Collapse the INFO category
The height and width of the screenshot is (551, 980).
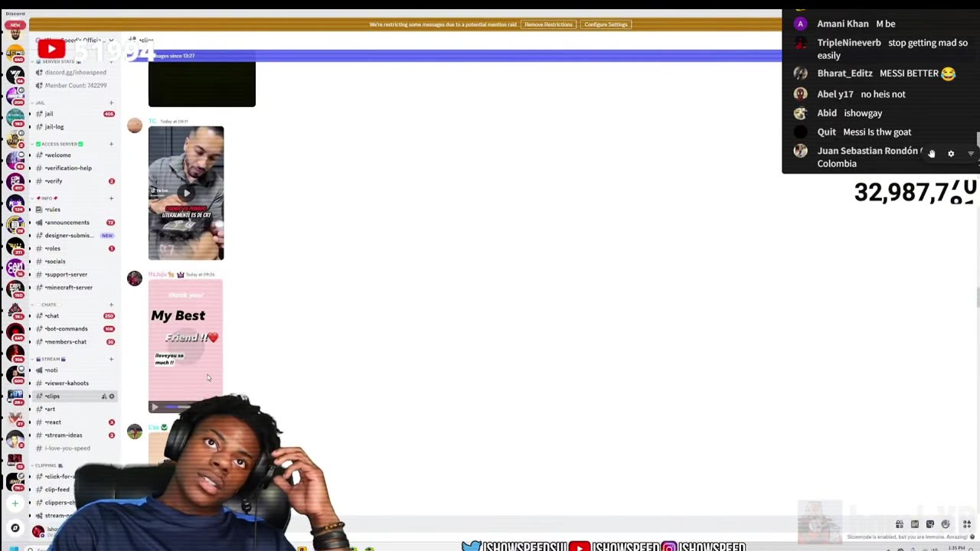pos(45,198)
